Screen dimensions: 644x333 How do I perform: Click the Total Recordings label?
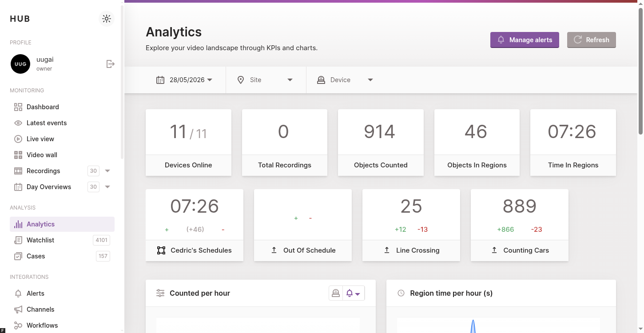click(285, 165)
